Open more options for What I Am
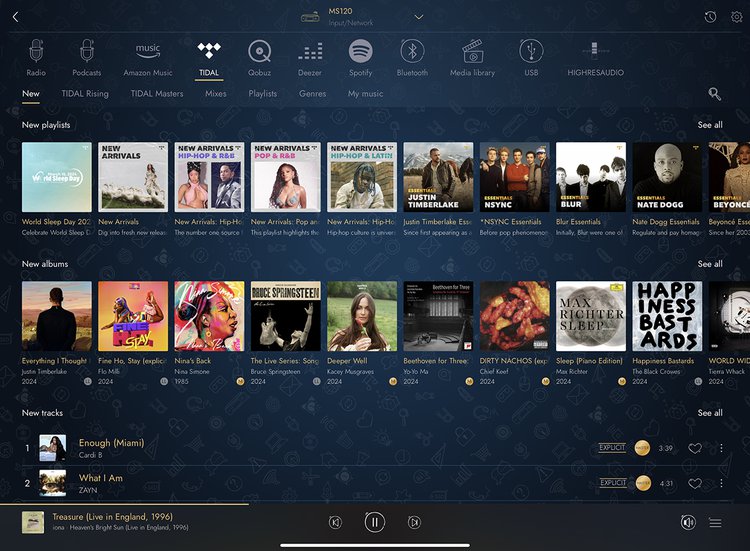This screenshot has height=551, width=750. click(x=721, y=483)
